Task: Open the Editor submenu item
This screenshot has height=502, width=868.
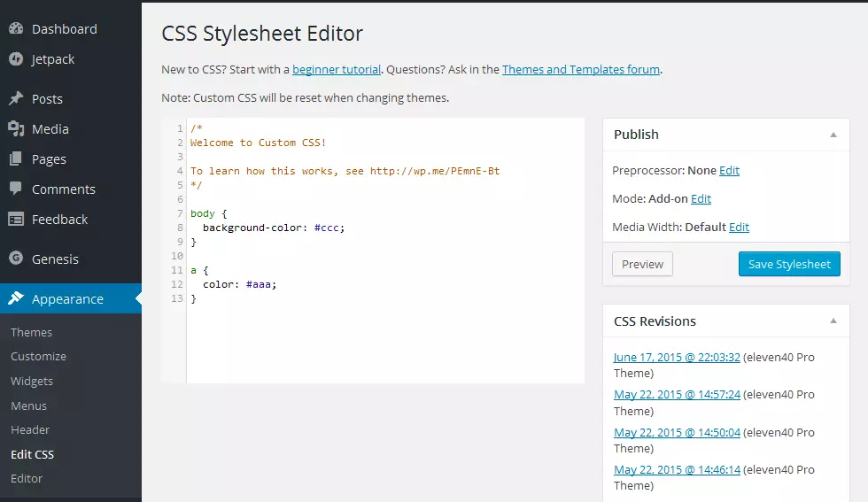Action: (27, 478)
